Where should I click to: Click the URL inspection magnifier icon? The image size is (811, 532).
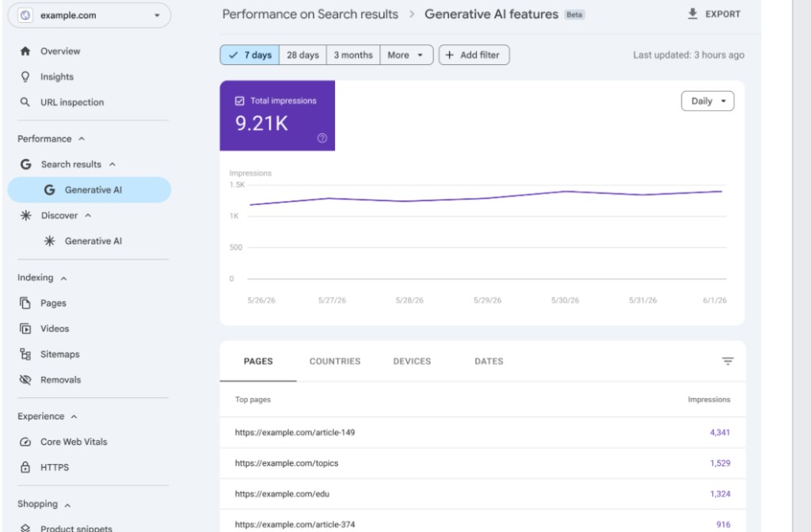25,102
